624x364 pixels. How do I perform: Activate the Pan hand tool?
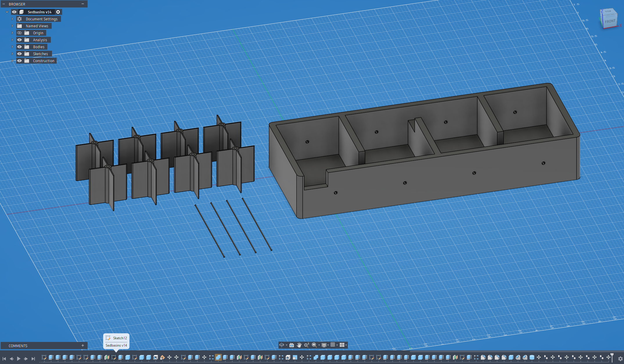click(299, 345)
